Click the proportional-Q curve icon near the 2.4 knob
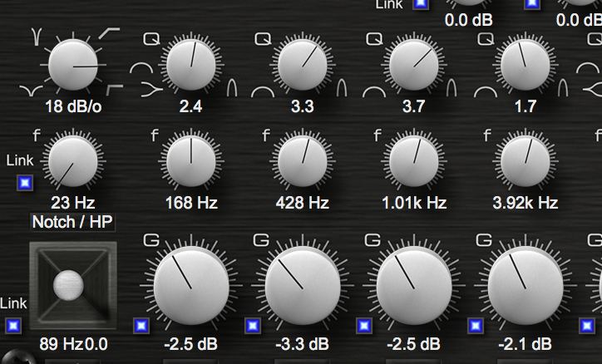Image resolution: width=602 pixels, height=364 pixels. point(152,90)
